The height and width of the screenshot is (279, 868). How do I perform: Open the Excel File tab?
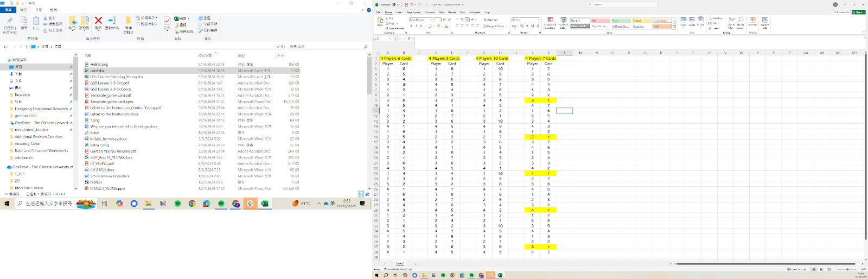tap(378, 12)
